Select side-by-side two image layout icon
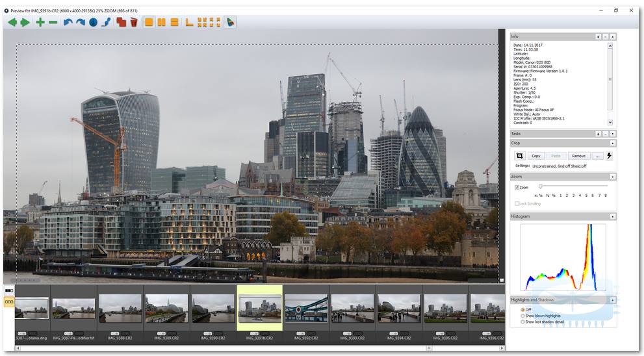Screen dimensions: 644x356 click(x=161, y=22)
